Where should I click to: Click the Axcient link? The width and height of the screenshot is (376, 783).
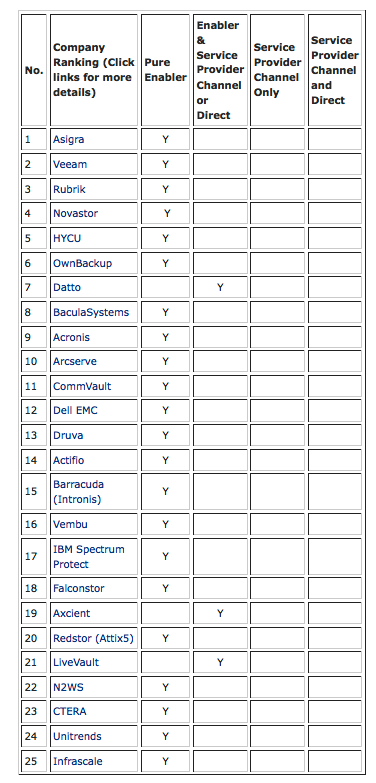pyautogui.click(x=72, y=613)
